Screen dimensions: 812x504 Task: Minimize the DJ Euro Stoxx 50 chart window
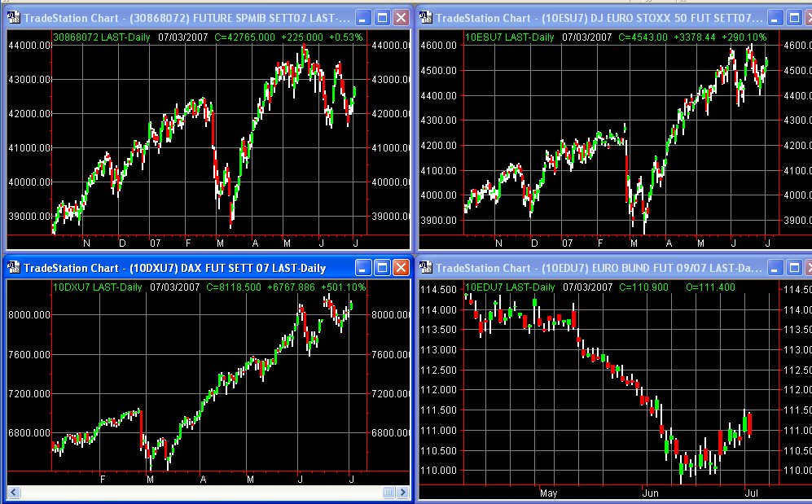776,17
